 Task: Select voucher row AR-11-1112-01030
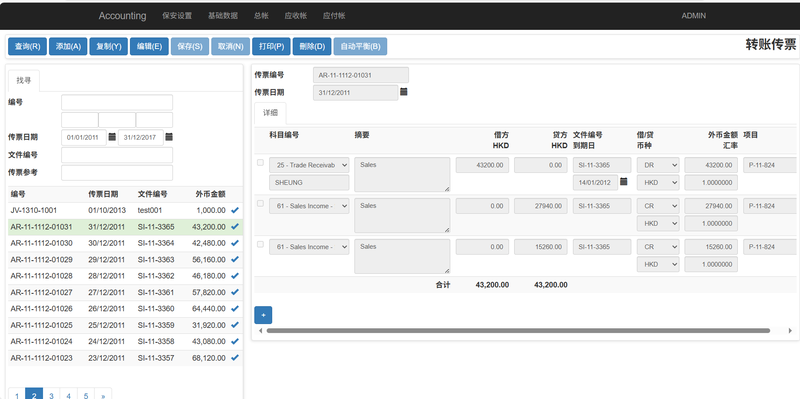click(126, 243)
